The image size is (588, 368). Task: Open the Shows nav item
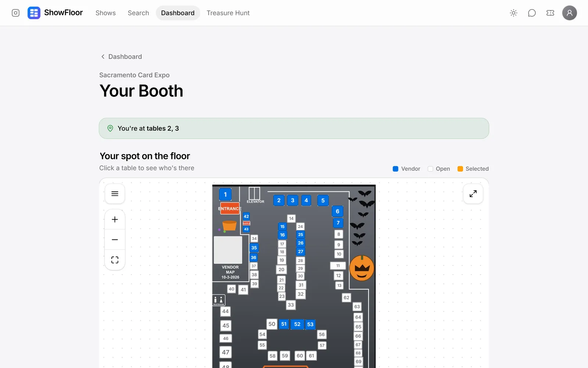[105, 13]
